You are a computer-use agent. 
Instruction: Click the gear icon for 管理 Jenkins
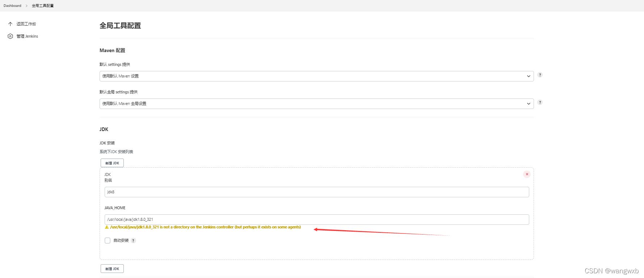coord(10,36)
